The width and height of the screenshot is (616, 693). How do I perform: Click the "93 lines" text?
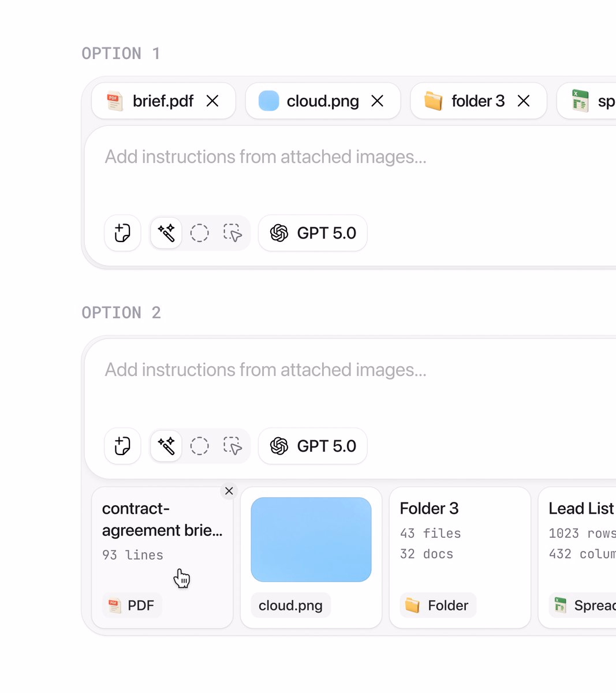point(133,556)
